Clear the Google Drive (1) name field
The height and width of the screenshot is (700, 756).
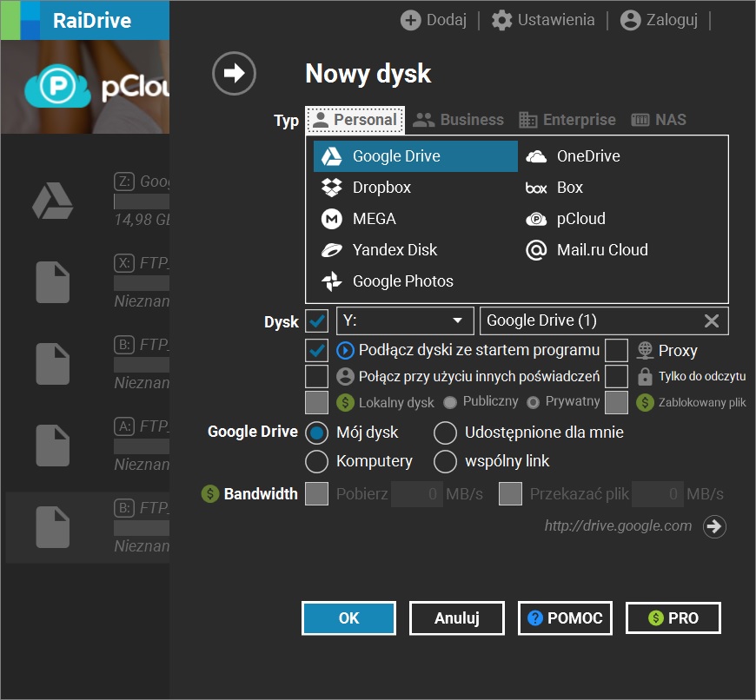click(713, 320)
